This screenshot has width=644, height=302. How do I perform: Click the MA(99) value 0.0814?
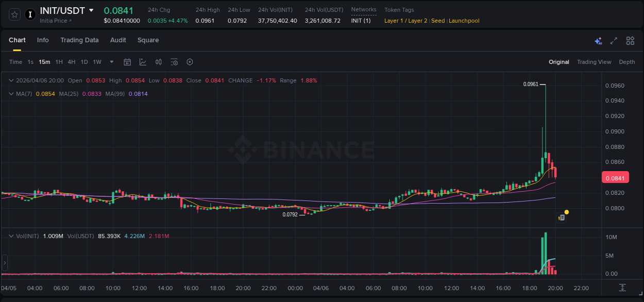(x=138, y=94)
